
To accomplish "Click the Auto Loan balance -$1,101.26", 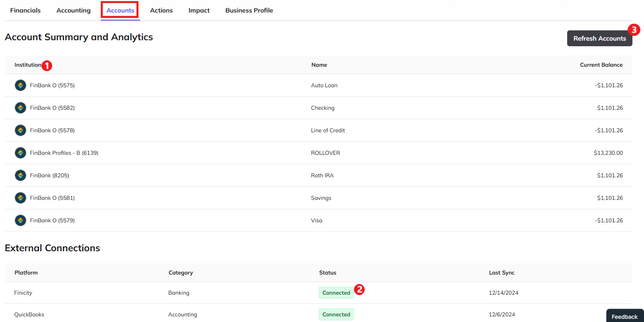I will (x=609, y=85).
